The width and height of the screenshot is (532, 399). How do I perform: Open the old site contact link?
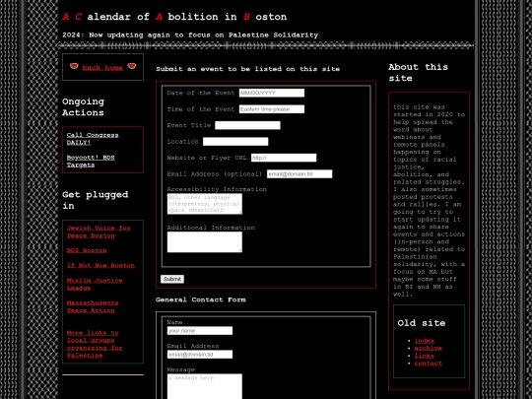click(429, 363)
